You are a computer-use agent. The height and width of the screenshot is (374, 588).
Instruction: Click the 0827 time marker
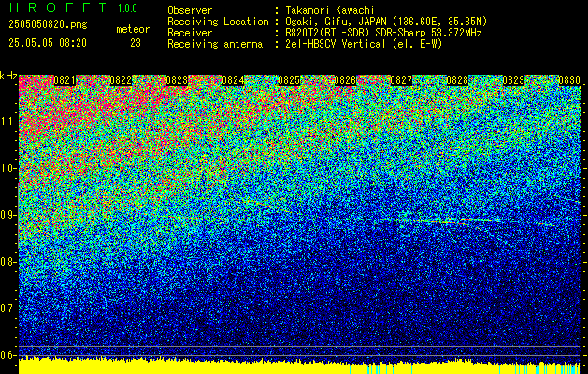tap(401, 80)
